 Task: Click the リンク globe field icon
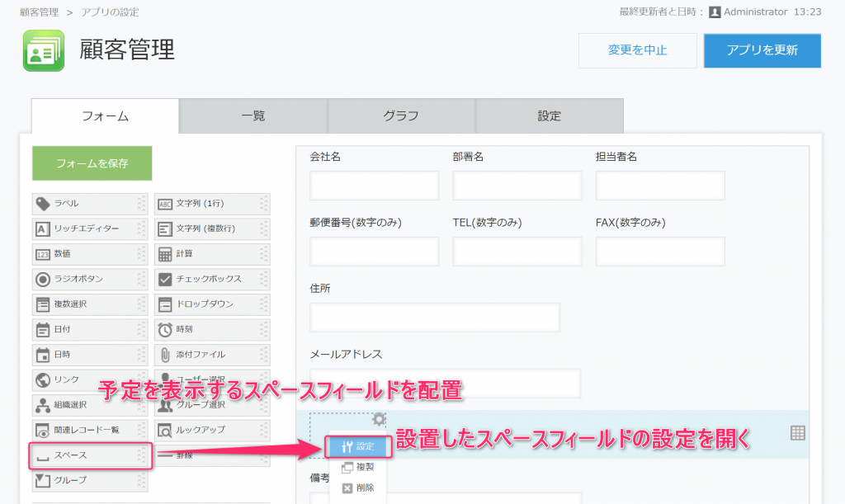pos(43,380)
